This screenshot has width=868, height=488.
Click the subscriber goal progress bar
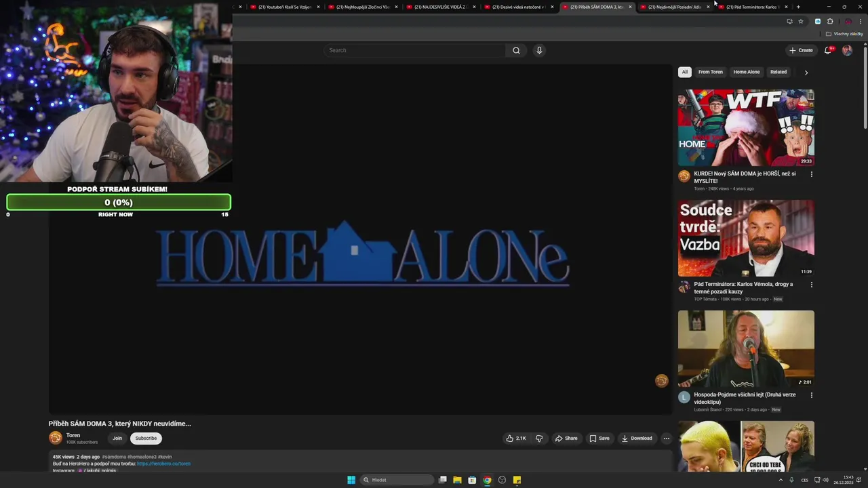coord(119,202)
